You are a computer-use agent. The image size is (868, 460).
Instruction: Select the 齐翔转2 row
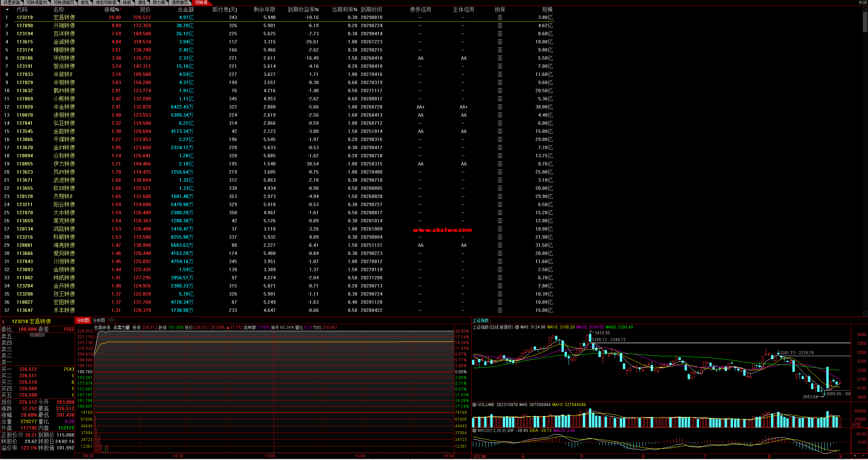(x=278, y=197)
